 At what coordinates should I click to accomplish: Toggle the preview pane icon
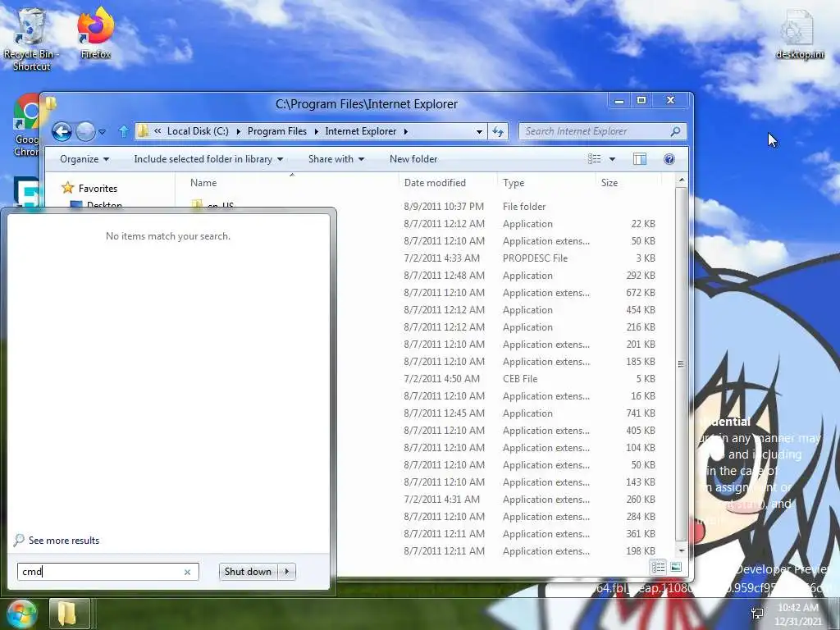640,159
